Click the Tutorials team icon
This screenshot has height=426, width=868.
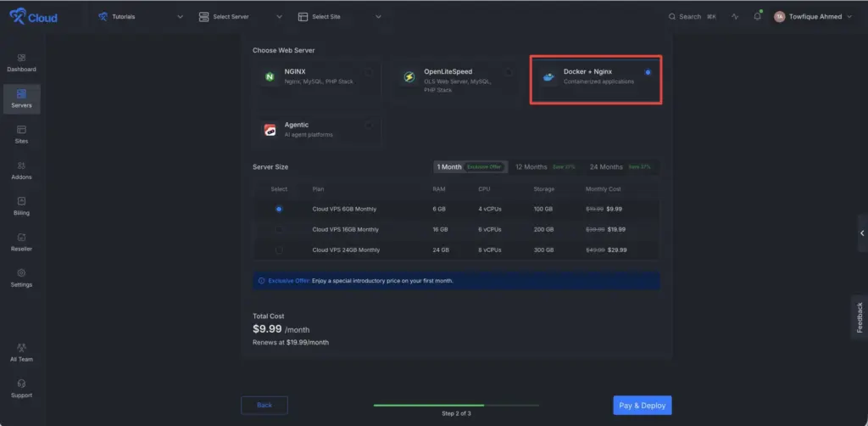pyautogui.click(x=103, y=17)
